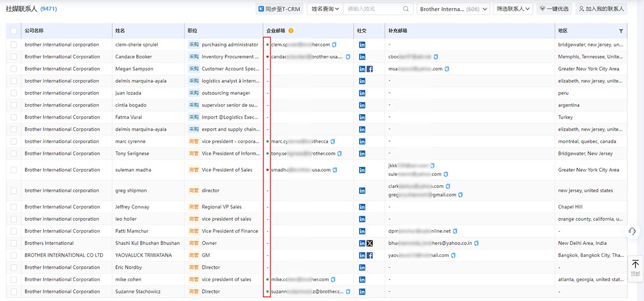Click the 采购 tag for Fatma Vural
Image resolution: width=644 pixels, height=301 pixels.
(x=194, y=118)
